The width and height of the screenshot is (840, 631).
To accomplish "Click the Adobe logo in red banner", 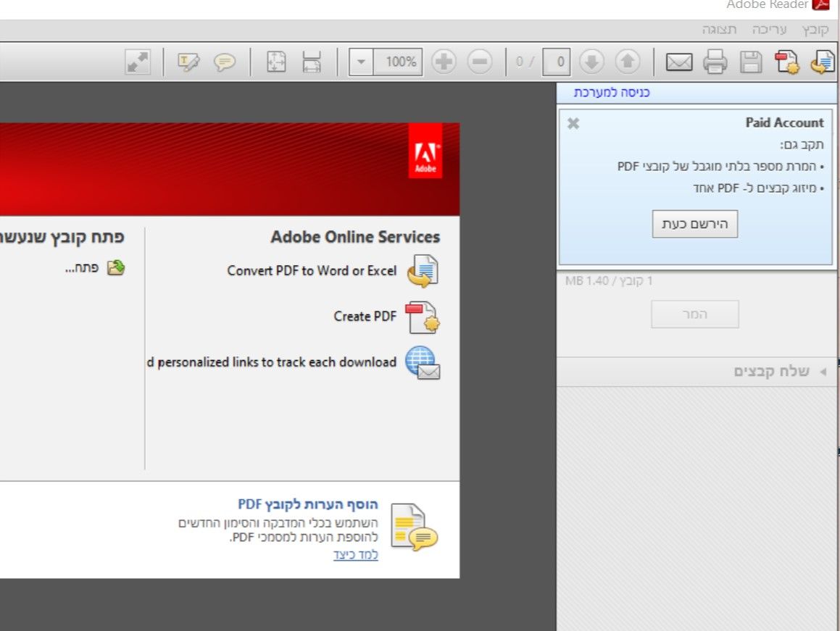I will 425,151.
